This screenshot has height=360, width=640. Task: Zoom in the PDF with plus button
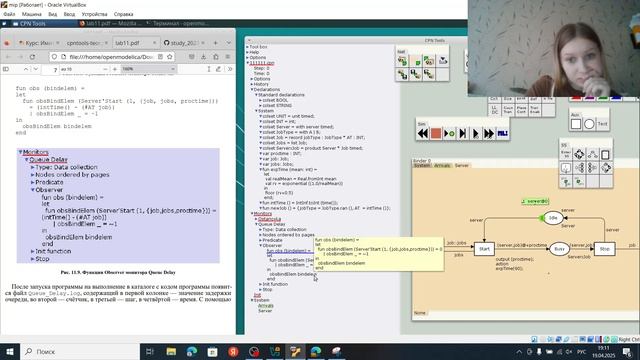pos(115,69)
